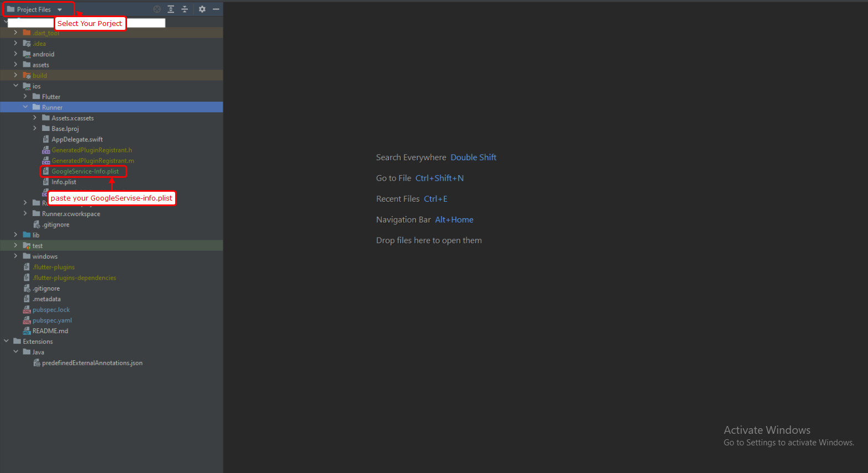Click the Expand All icon in panel header
The image size is (868, 473).
[x=171, y=9]
